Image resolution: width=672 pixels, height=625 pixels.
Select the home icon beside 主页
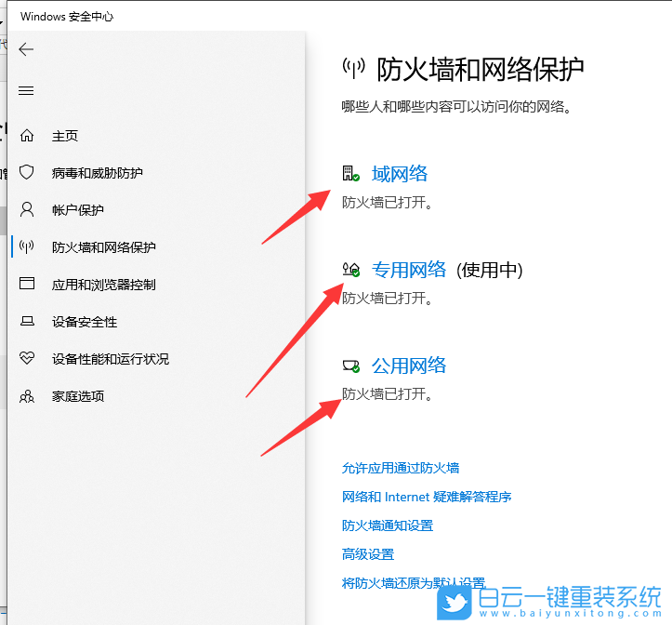click(x=27, y=136)
